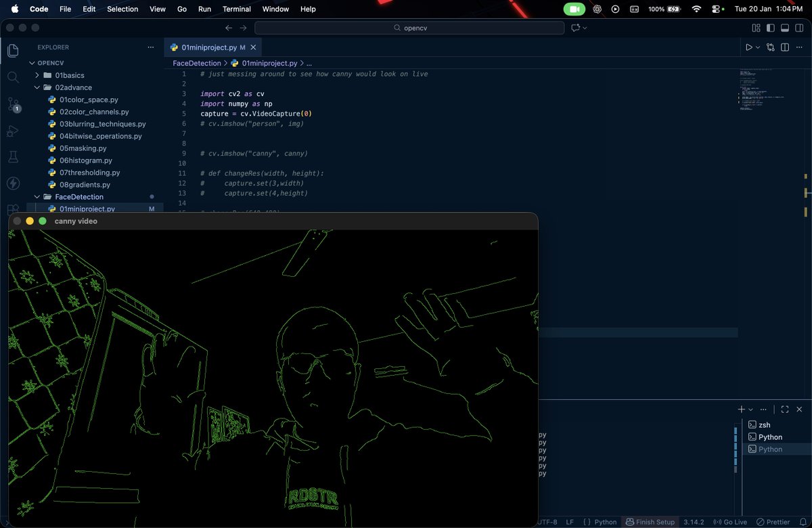Click Prettier status bar item
812x528 pixels.
773,522
